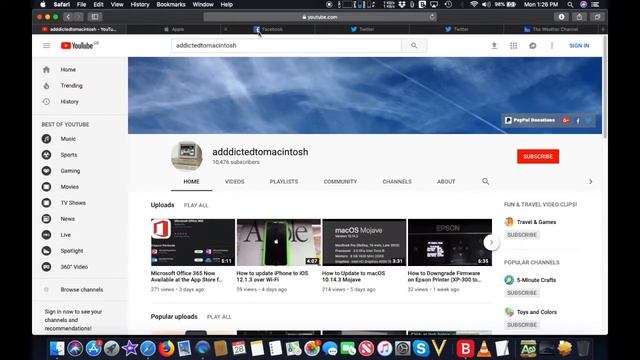
Task: Click PLAY ALL next to Uploads
Action: 196,205
